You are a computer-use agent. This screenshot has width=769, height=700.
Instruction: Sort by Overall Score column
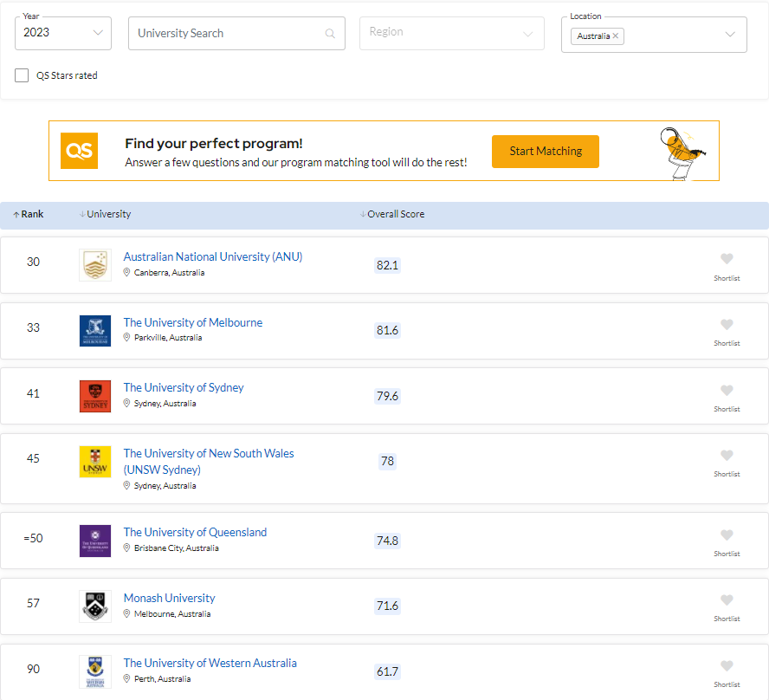tap(392, 214)
